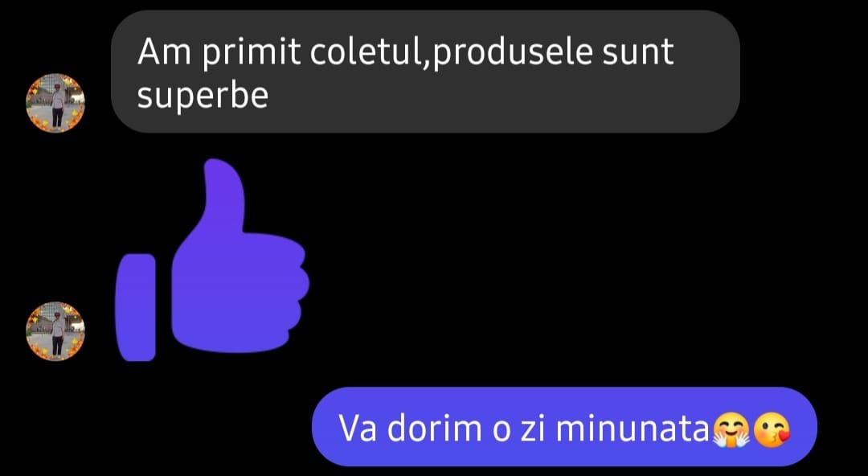The image size is (868, 476).
Task: Click the word "primit" in gray bubble
Action: pos(252,53)
